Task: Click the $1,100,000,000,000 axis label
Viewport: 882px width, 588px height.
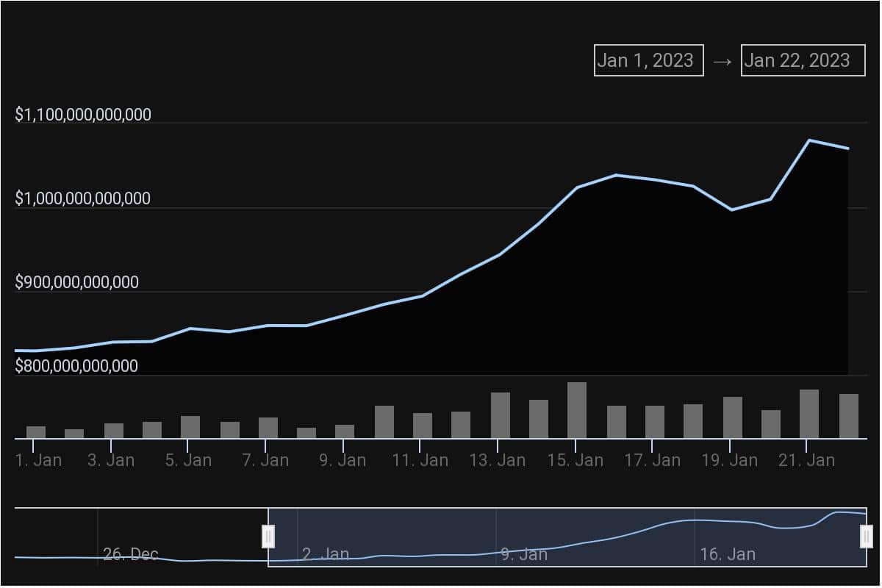Action: pos(83,115)
